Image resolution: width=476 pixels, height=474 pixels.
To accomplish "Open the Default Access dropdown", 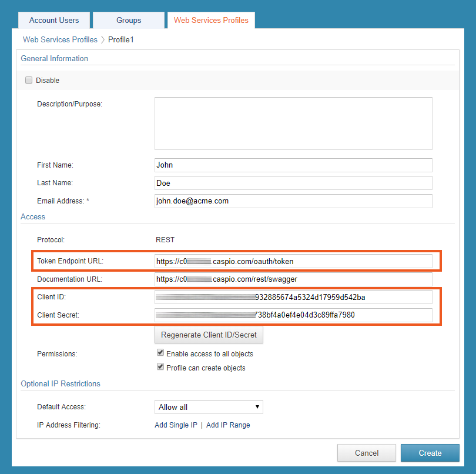I will [x=209, y=406].
